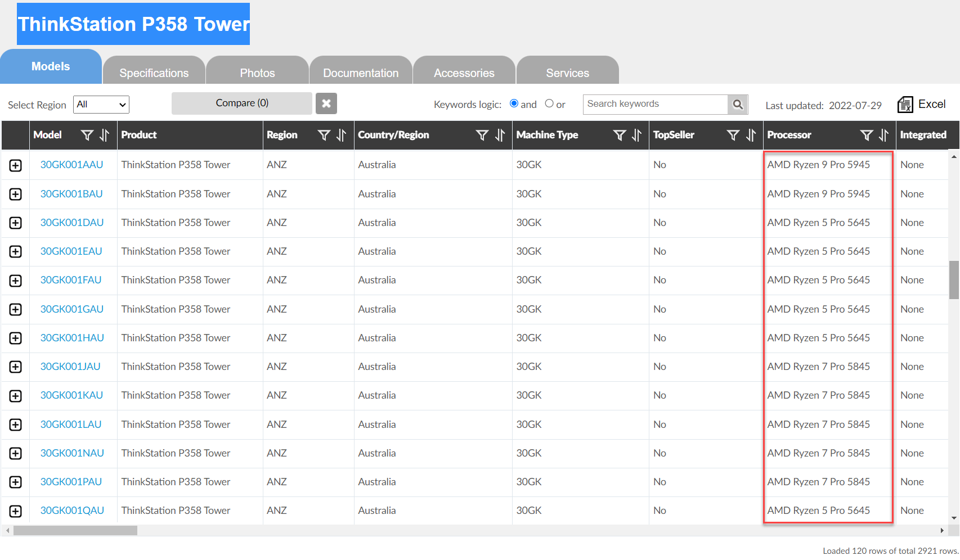This screenshot has height=560, width=960.
Task: Click the horizontal scrollbar thumb
Action: [75, 530]
